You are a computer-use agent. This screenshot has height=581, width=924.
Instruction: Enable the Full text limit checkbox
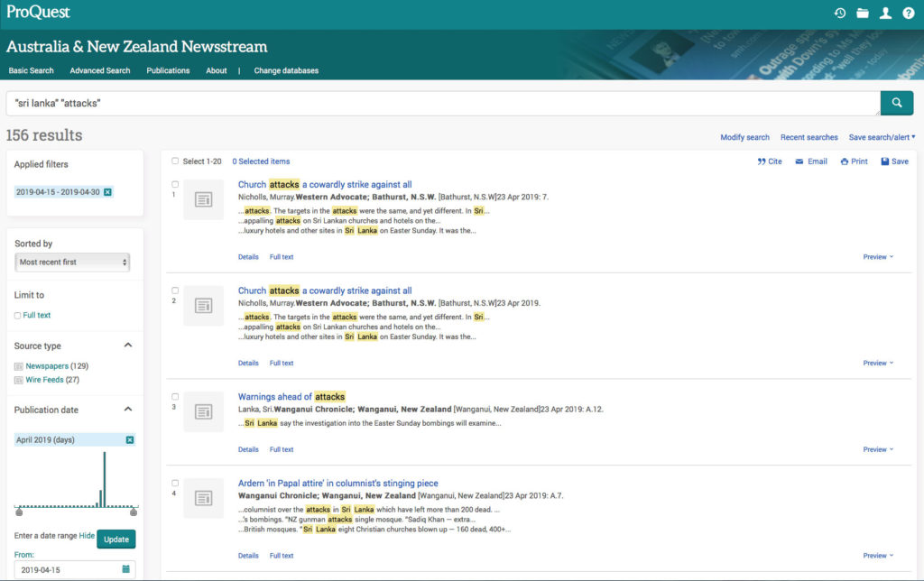pyautogui.click(x=18, y=316)
